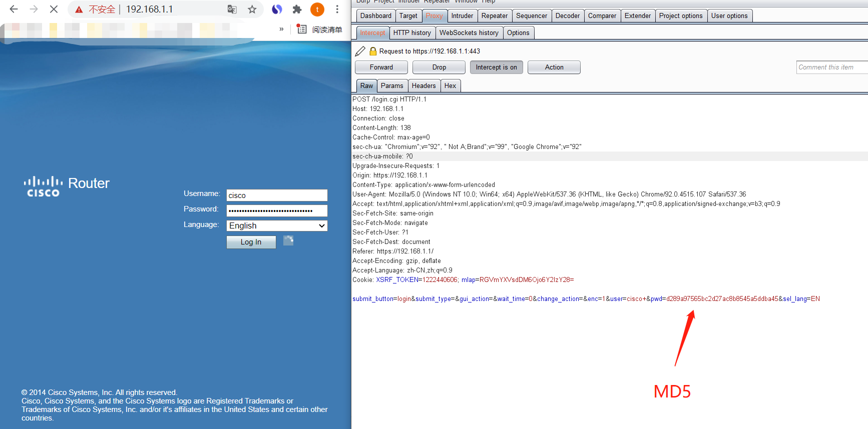Switch to the Repeater tab

[495, 15]
